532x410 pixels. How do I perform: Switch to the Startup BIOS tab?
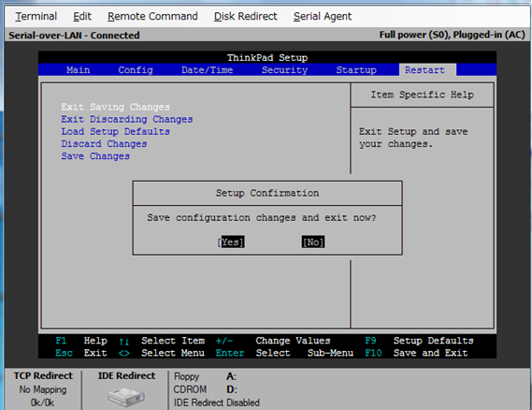(x=356, y=70)
